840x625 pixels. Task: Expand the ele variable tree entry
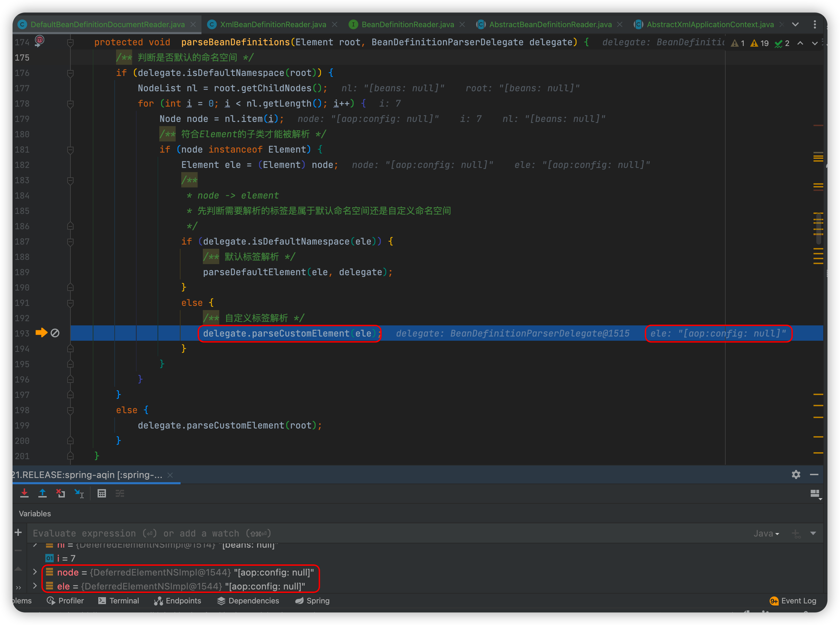tap(35, 586)
